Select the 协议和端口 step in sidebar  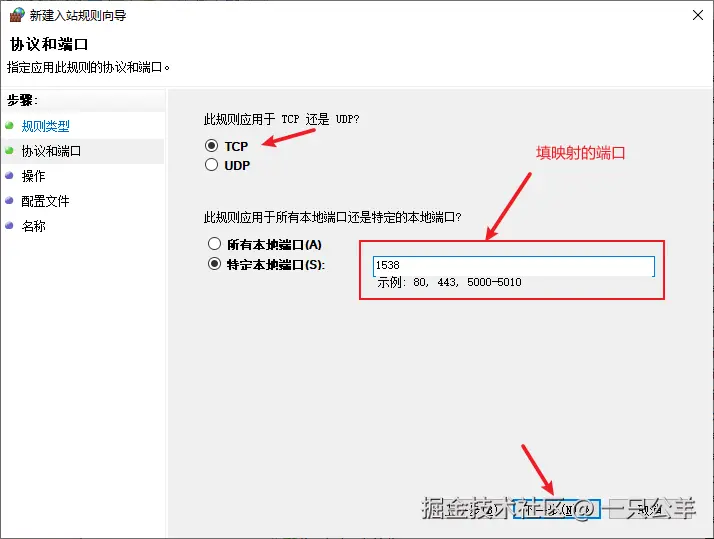tap(51, 151)
